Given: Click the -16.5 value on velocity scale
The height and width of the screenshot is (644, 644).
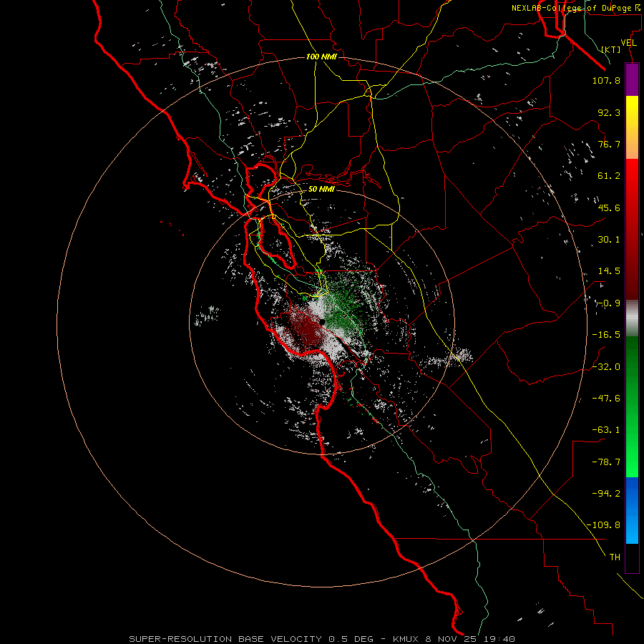Looking at the screenshot, I should (x=606, y=335).
